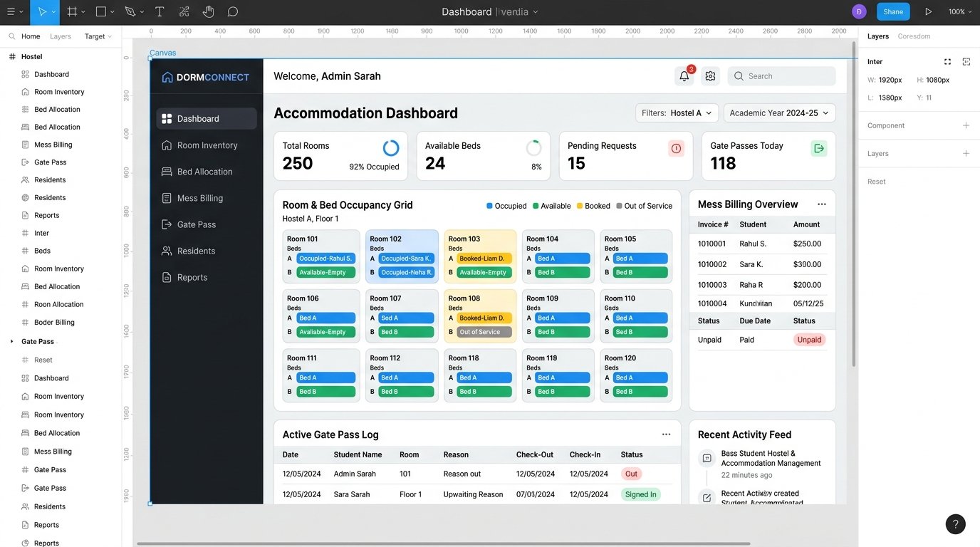Add a layer with plus icon
Viewport: 980px width, 547px height.
coord(966,153)
